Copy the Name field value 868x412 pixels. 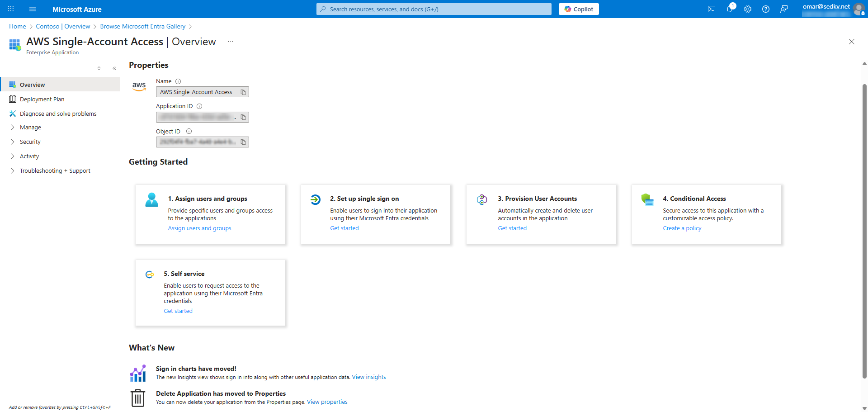point(243,92)
